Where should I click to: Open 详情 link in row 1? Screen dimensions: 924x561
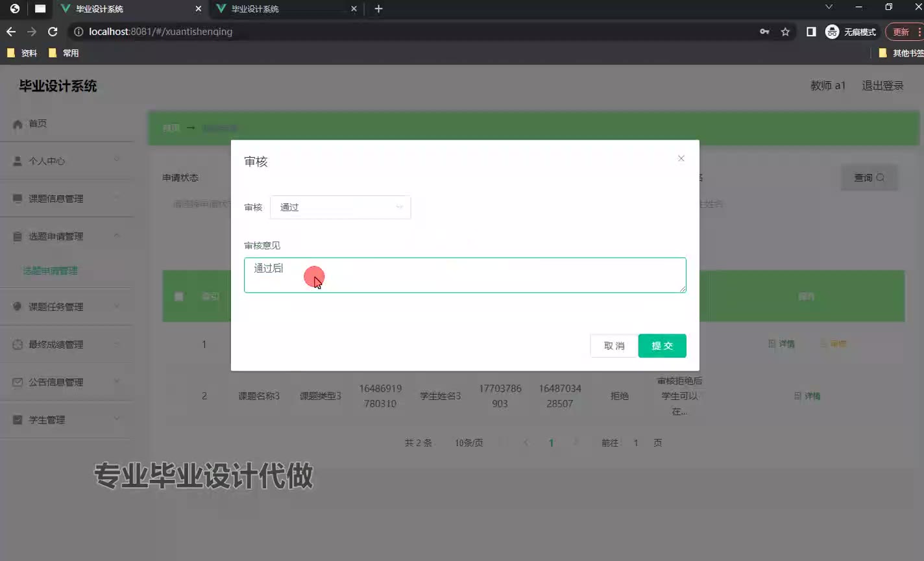pos(782,343)
